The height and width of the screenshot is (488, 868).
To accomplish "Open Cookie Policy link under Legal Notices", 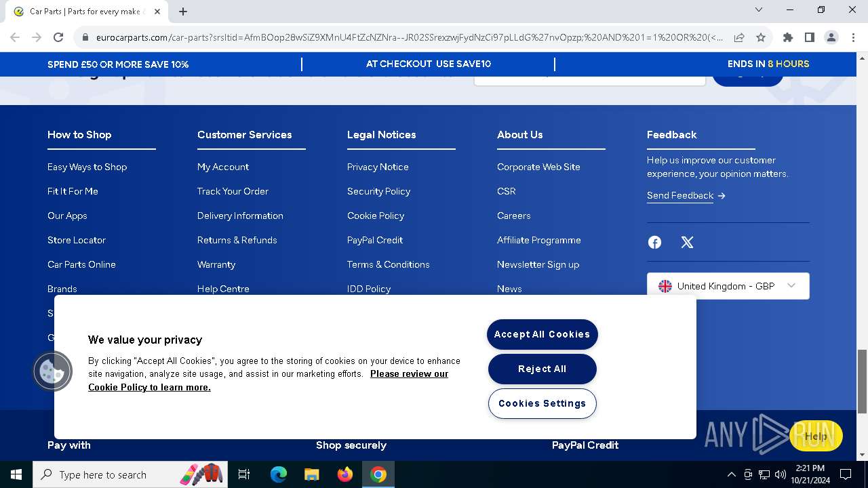I will pos(376,216).
